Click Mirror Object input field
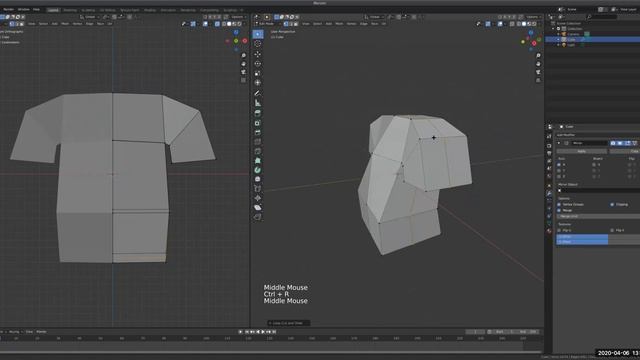This screenshot has width=640, height=360. coord(598,190)
